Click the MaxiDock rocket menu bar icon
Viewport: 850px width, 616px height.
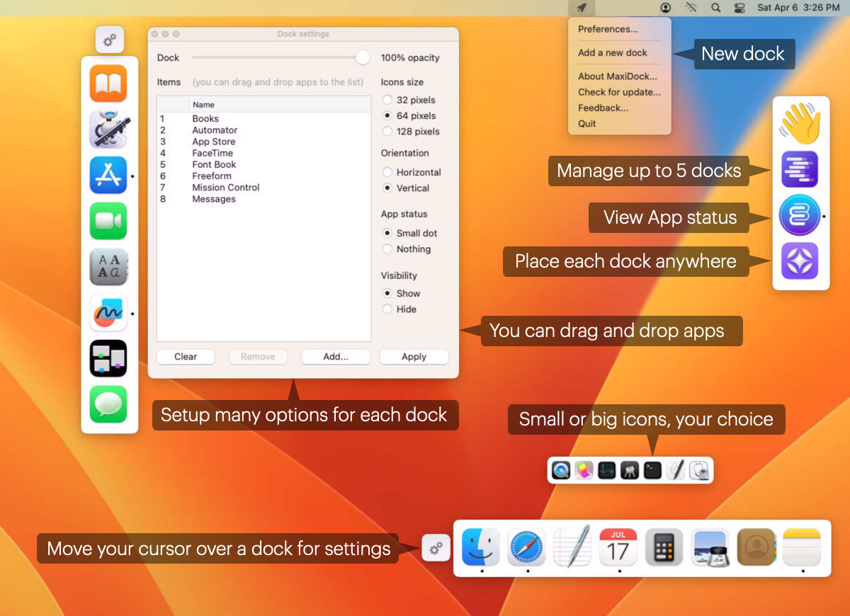(x=582, y=8)
